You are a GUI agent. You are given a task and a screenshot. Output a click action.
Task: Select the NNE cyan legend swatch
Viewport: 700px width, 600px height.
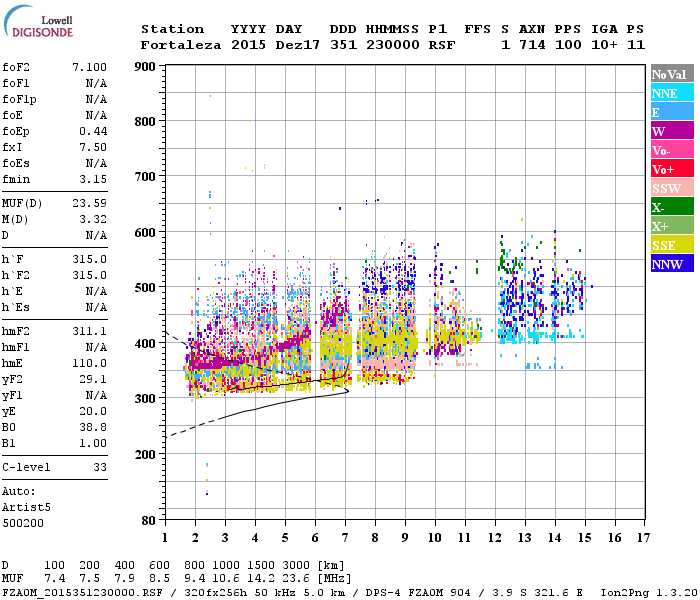[672, 93]
